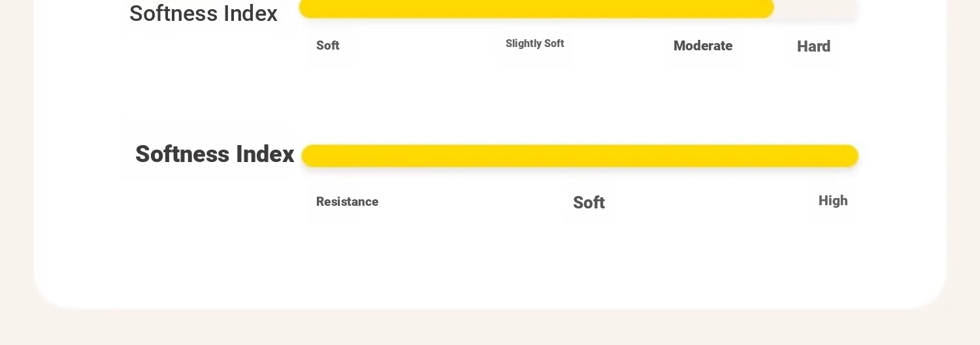Viewport: 980px width, 345px height.
Task: Click the yellow bar above the "High" label
Action: [833, 156]
